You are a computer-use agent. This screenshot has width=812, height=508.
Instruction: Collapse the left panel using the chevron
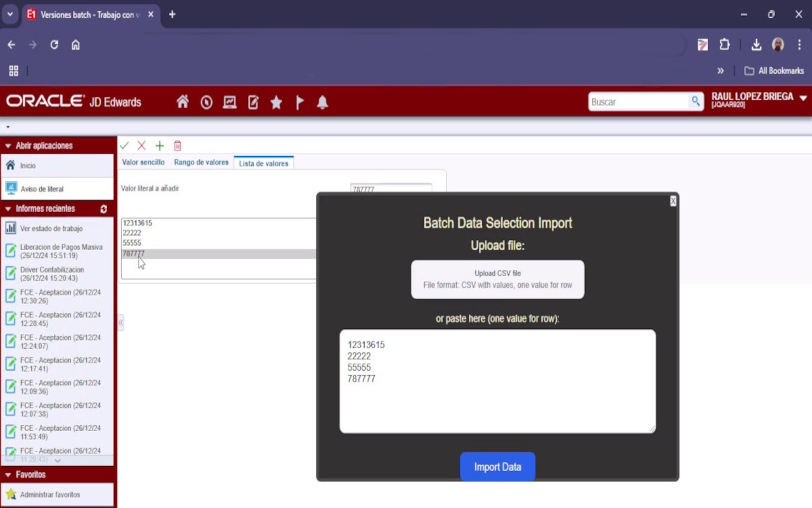(120, 323)
